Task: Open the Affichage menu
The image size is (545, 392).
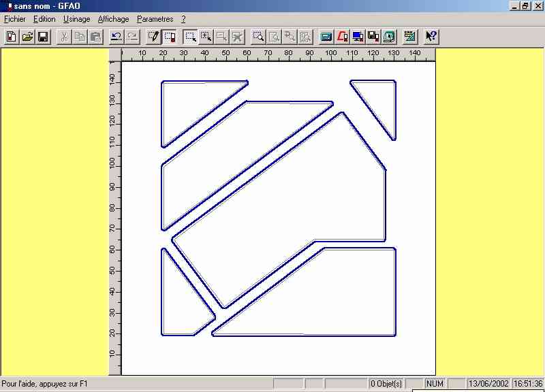Action: tap(113, 19)
